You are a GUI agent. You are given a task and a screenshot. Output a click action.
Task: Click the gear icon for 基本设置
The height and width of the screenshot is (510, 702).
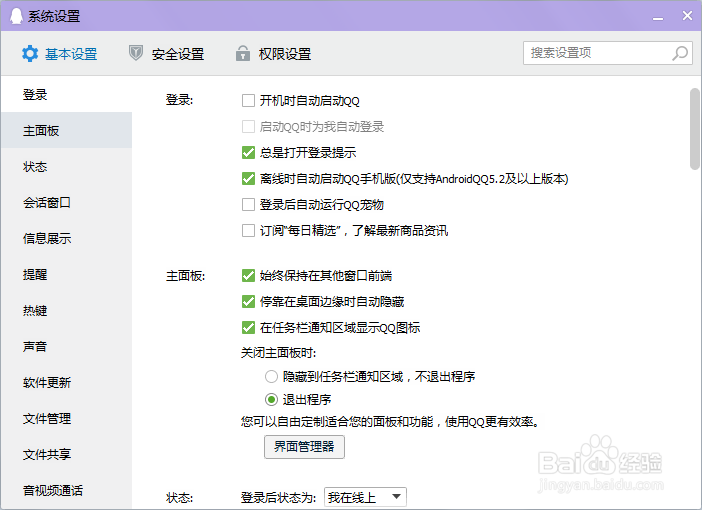(x=30, y=54)
